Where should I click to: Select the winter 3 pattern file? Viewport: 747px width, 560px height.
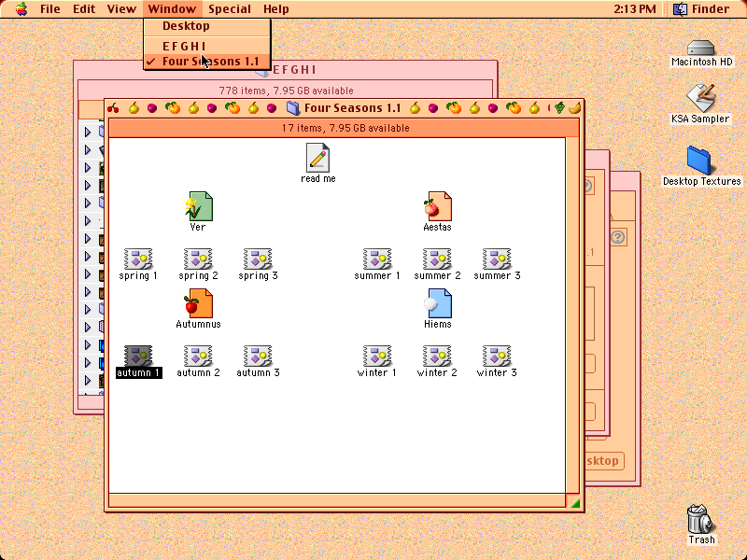coord(497,357)
